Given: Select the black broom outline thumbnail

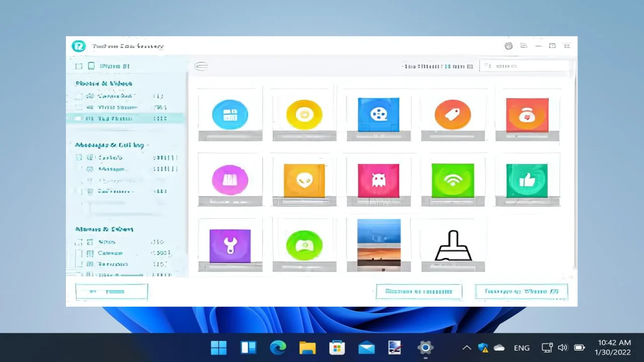Looking at the screenshot, I should [x=453, y=245].
